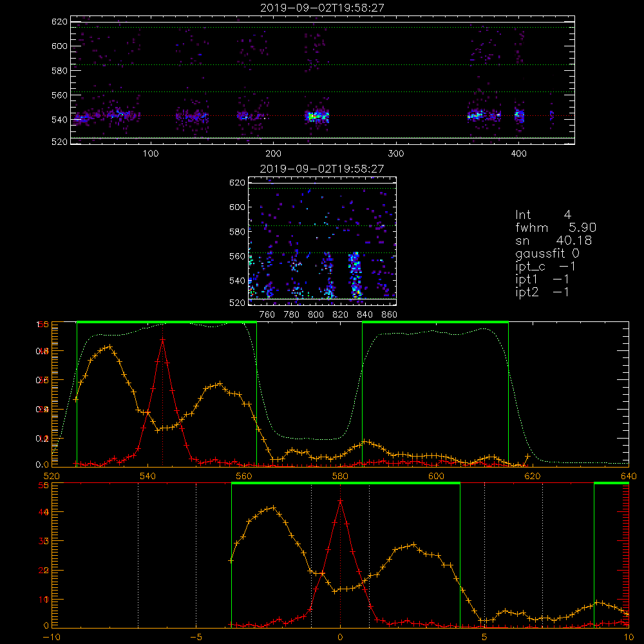
Task: Click x-axis label '640' of the profile plot
Action: (x=629, y=476)
